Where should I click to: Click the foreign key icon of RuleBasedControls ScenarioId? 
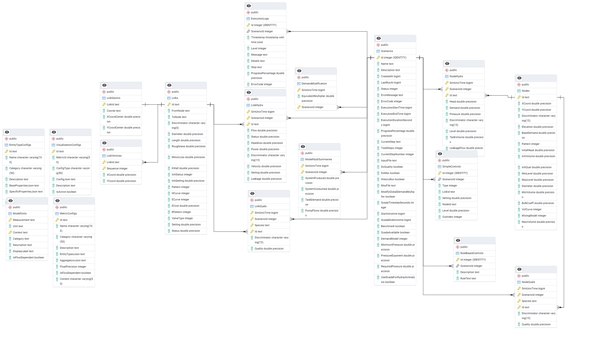458,266
